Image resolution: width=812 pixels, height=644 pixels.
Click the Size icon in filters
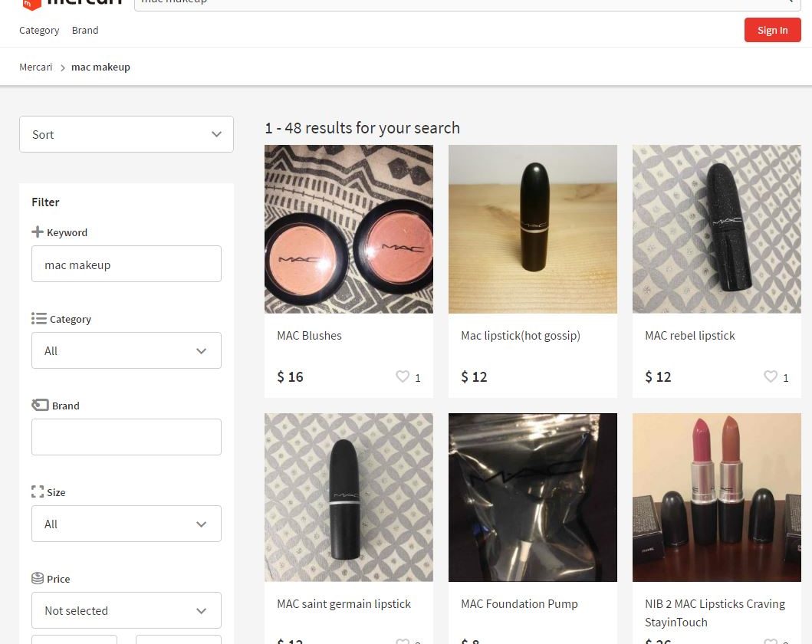click(x=38, y=492)
